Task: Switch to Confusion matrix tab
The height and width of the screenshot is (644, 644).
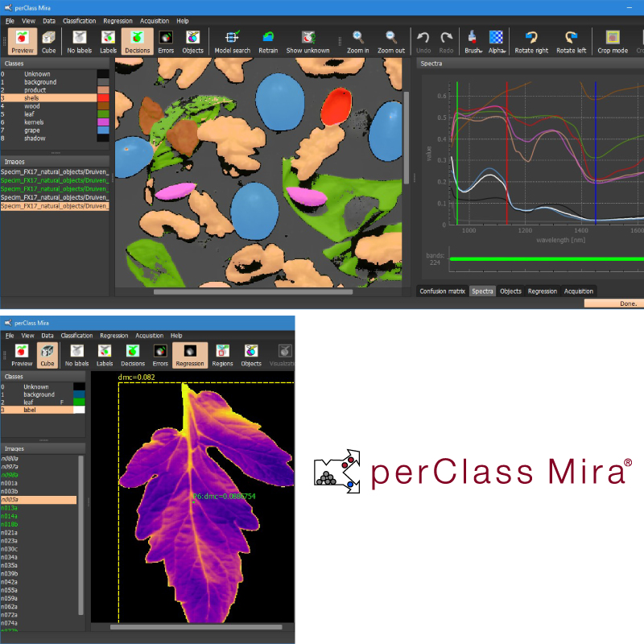Action: pyautogui.click(x=442, y=291)
